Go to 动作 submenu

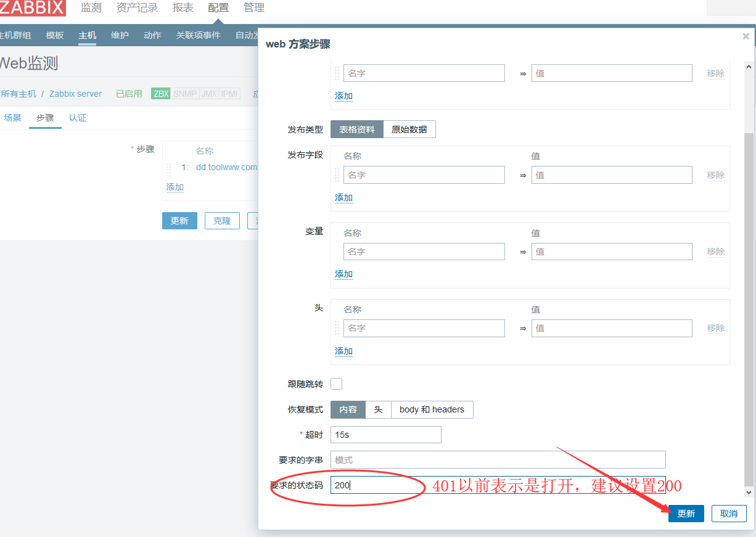pyautogui.click(x=152, y=35)
